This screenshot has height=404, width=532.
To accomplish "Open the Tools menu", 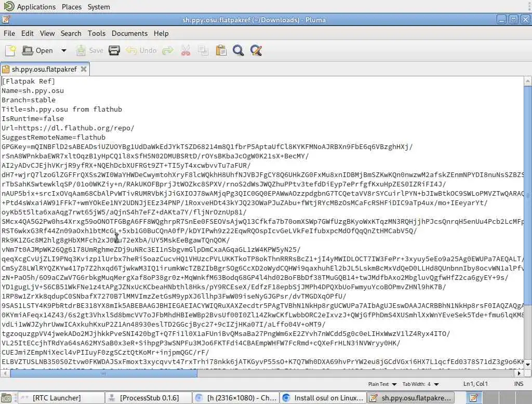I will point(96,33).
